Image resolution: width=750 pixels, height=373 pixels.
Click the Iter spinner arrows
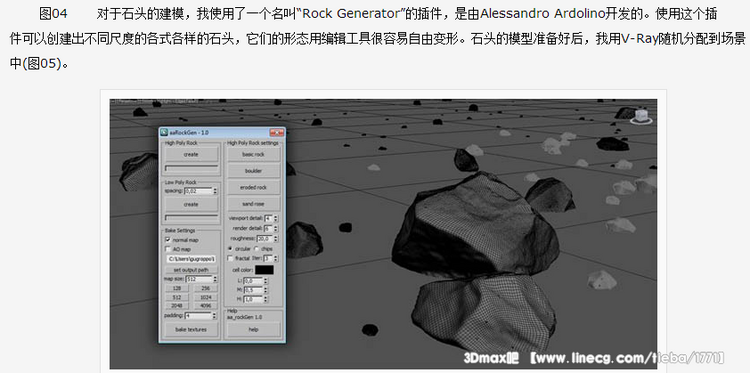pyautogui.click(x=276, y=259)
